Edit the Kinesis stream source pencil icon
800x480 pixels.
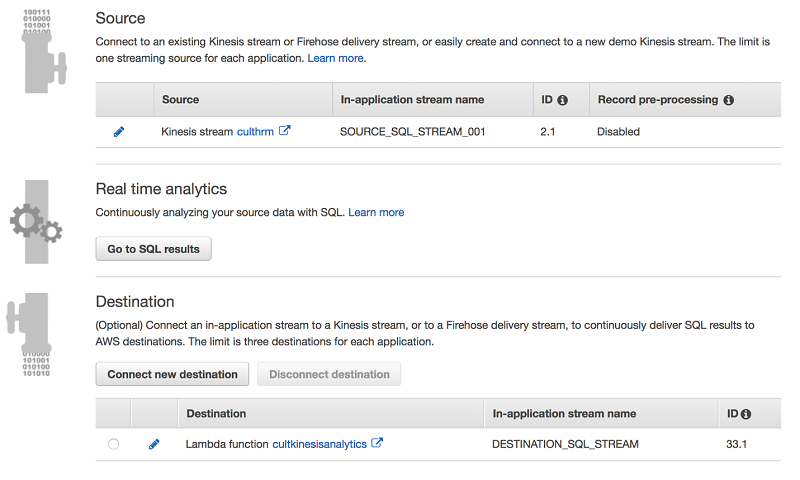(119, 132)
